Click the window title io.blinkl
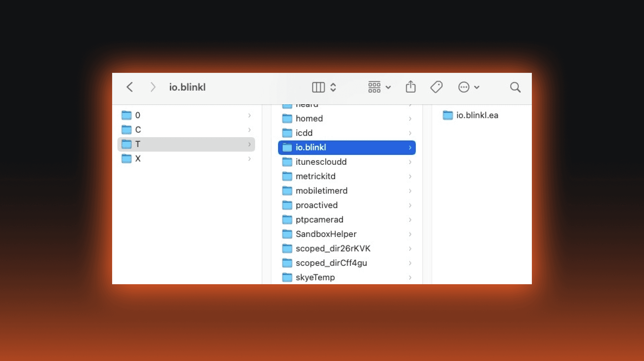 point(187,87)
